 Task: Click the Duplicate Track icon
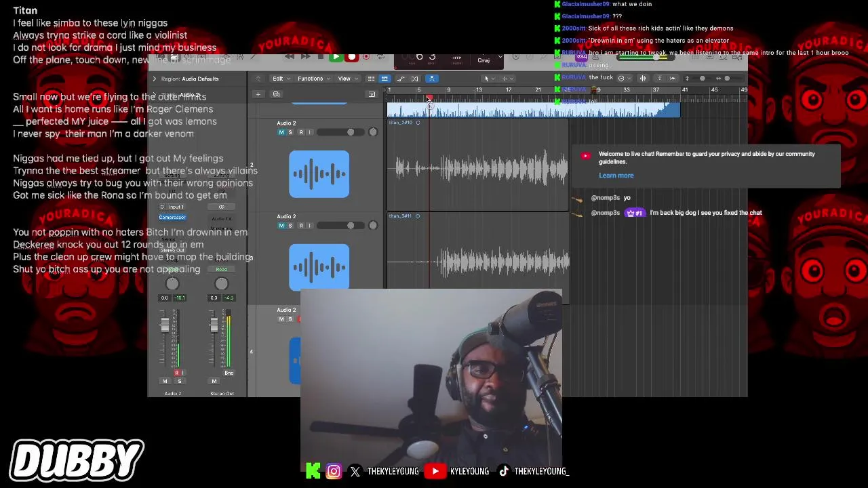(x=276, y=94)
